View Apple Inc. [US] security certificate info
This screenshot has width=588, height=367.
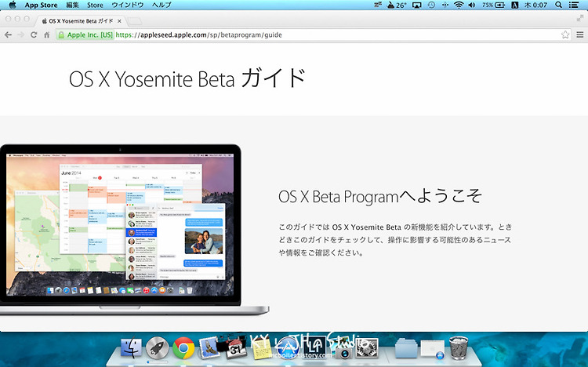pos(85,35)
